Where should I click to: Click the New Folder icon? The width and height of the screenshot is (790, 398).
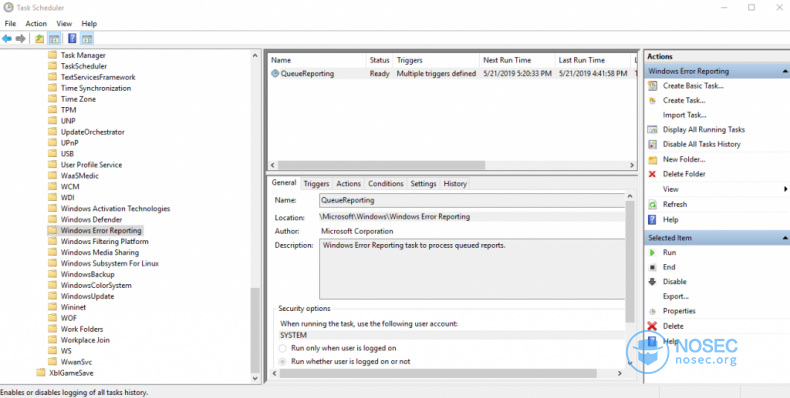click(x=652, y=160)
